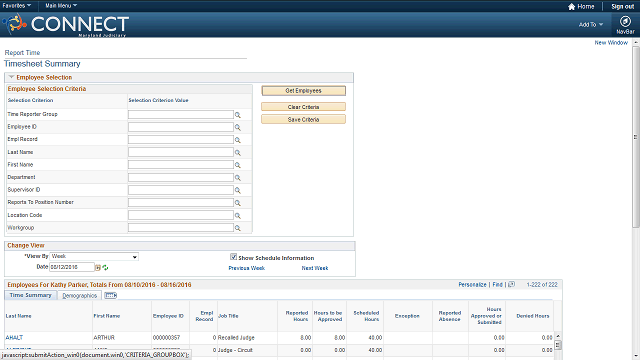Click the 1-222 of 222 row counter
The height and width of the screenshot is (360, 640).
pos(542,284)
